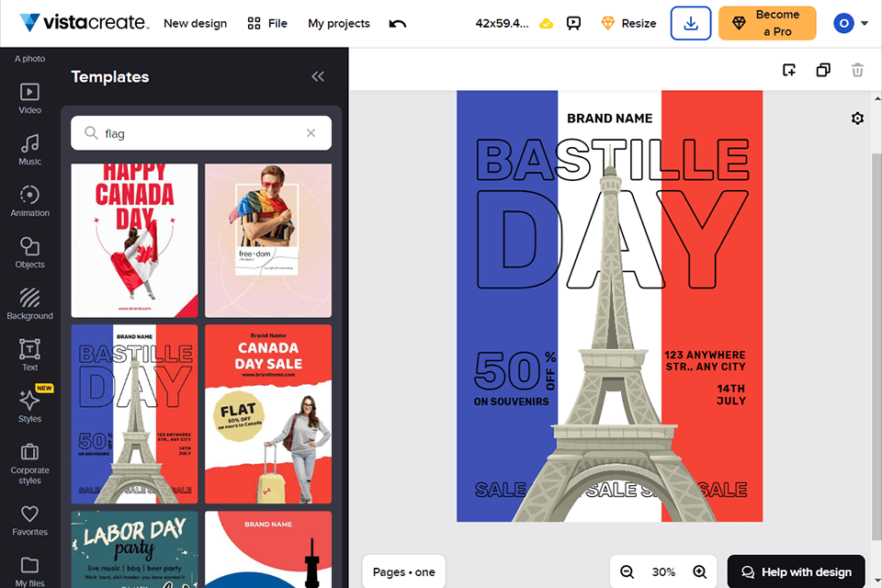Select the ON SOUVENIRS text on canvas
882x588 pixels.
pyautogui.click(x=511, y=401)
